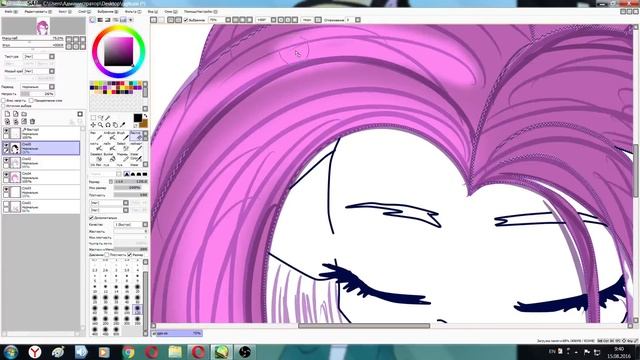Select the rectangular selection tool

click(93, 118)
